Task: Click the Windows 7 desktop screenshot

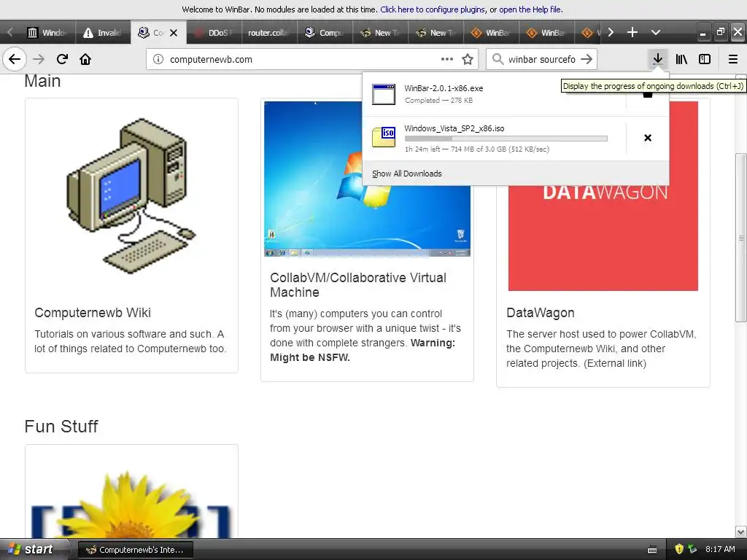Action: 368,179
